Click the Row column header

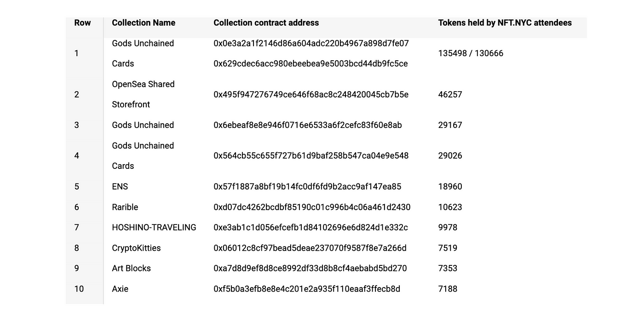point(82,23)
